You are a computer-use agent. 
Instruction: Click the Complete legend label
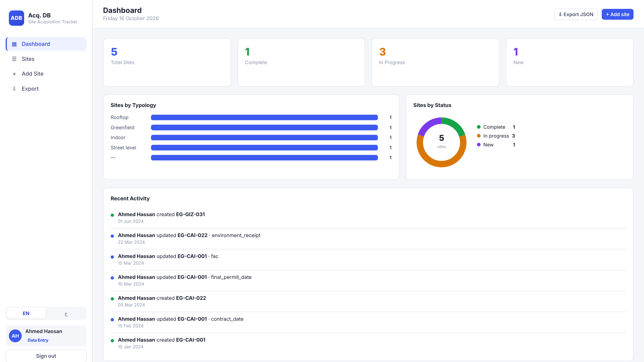click(494, 127)
